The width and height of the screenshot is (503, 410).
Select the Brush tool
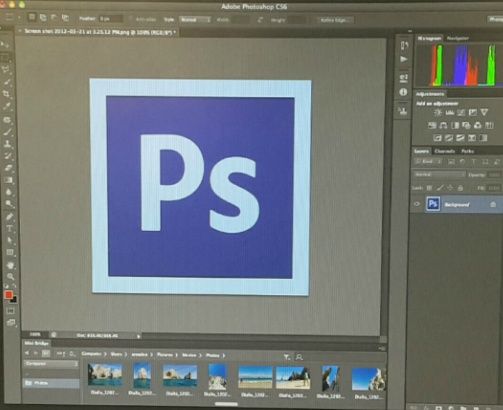click(x=8, y=132)
